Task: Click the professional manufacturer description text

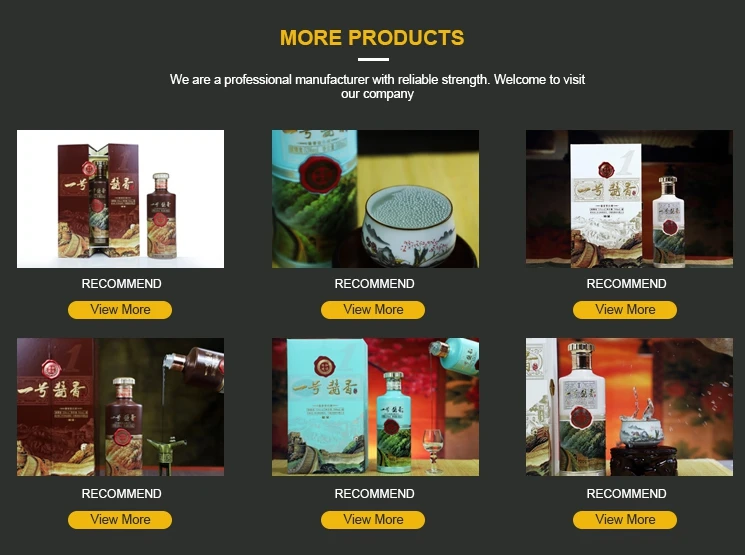Action: 377,86
